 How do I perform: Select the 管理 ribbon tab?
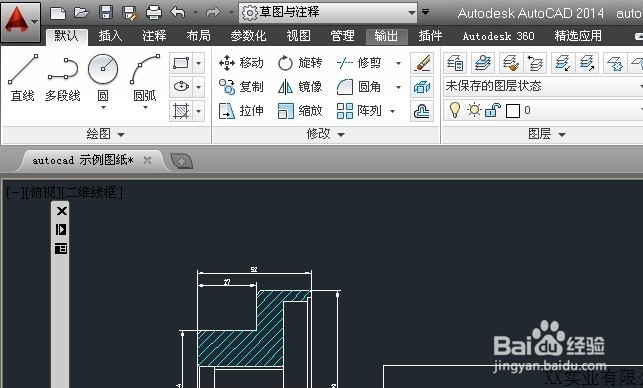(x=342, y=36)
